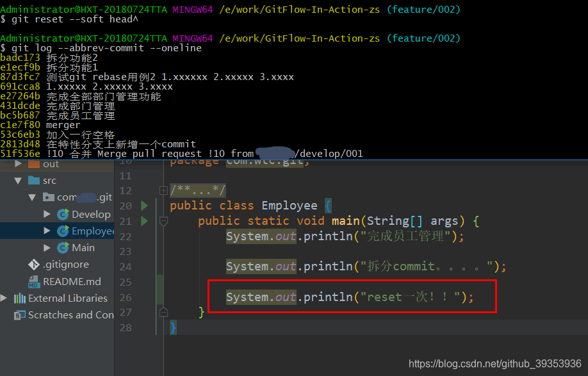Click commit hash 691cca8 in terminal

pos(20,86)
